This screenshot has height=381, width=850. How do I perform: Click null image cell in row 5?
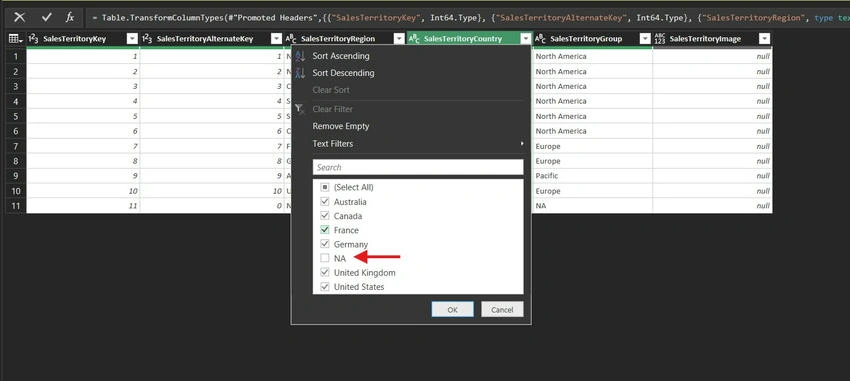pos(712,116)
